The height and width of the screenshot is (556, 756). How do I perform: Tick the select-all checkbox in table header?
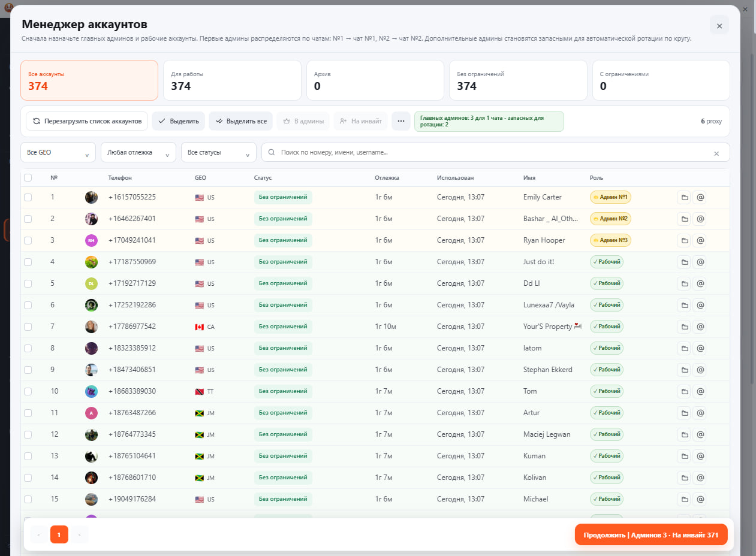(x=28, y=177)
